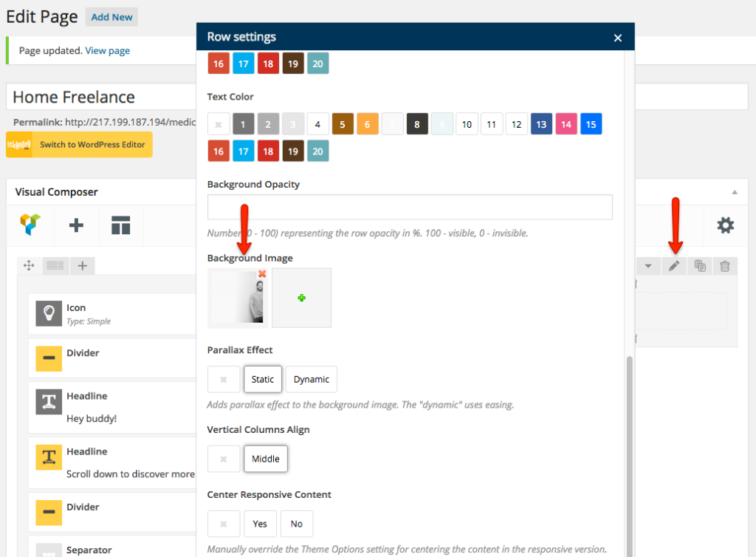This screenshot has width=756, height=557.
Task: Click the Background Opacity input field
Action: (x=410, y=207)
